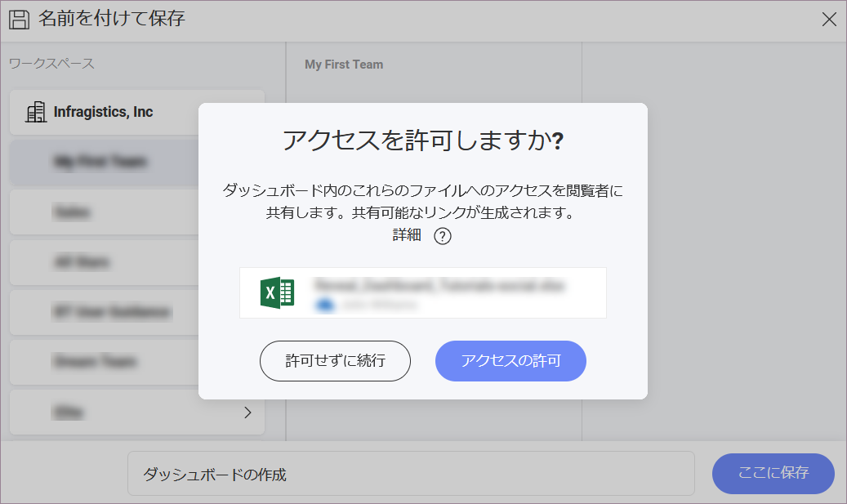Click the save disk icon in title bar
Screen dimensions: 847x504
click(19, 20)
